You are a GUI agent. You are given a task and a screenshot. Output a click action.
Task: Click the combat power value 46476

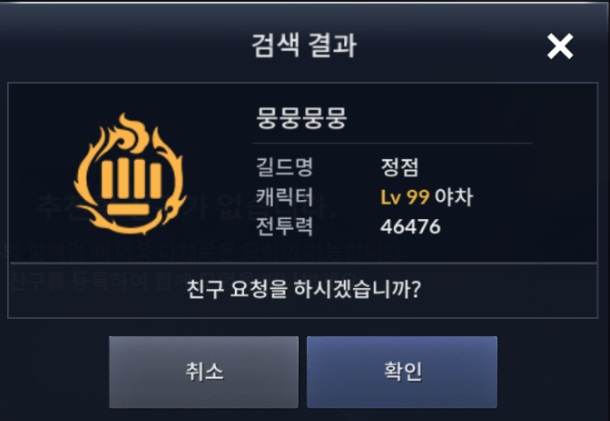tap(410, 226)
